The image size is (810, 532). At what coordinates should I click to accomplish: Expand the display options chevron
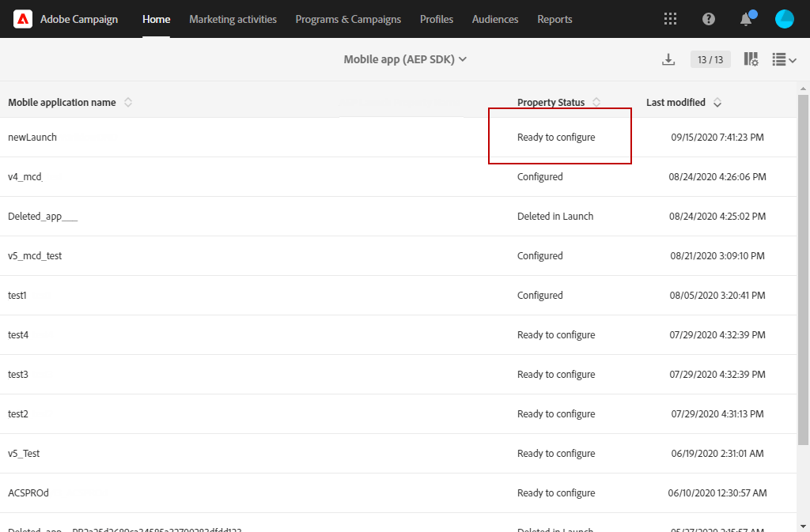(x=793, y=58)
